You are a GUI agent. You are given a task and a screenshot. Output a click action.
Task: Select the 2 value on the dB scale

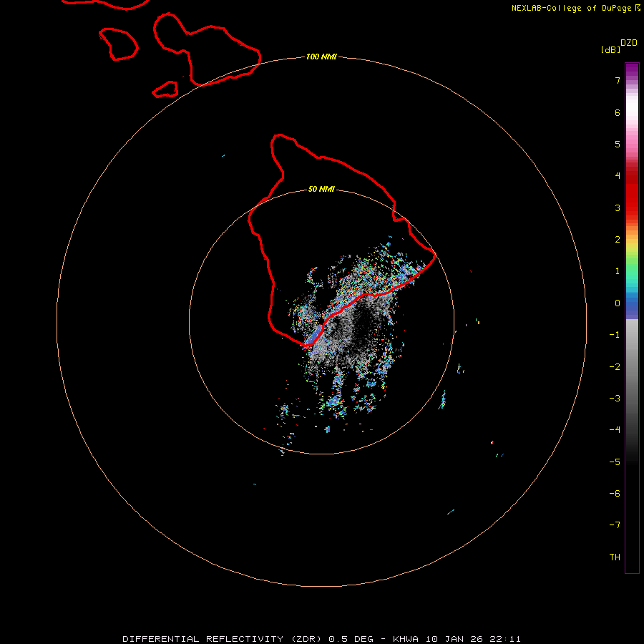pos(618,240)
